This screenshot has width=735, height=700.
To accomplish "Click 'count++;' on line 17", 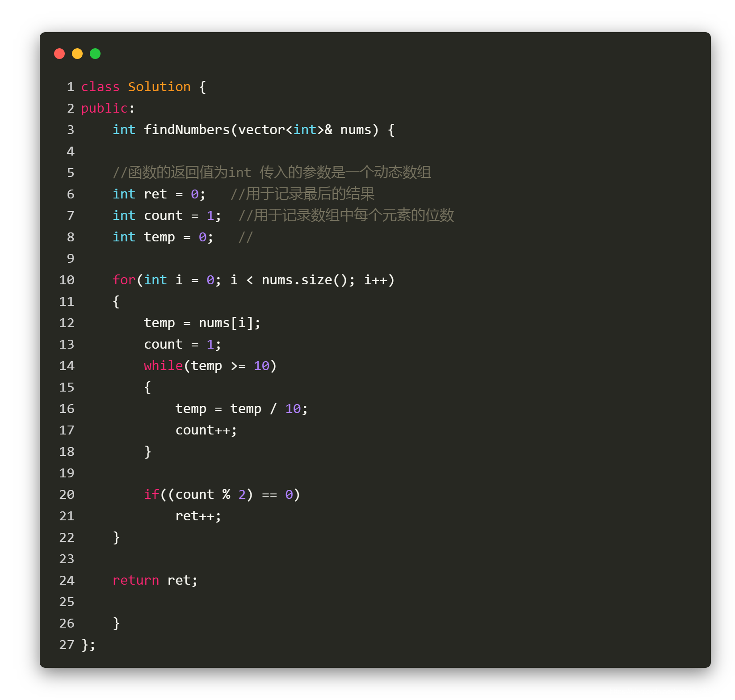I will point(206,430).
